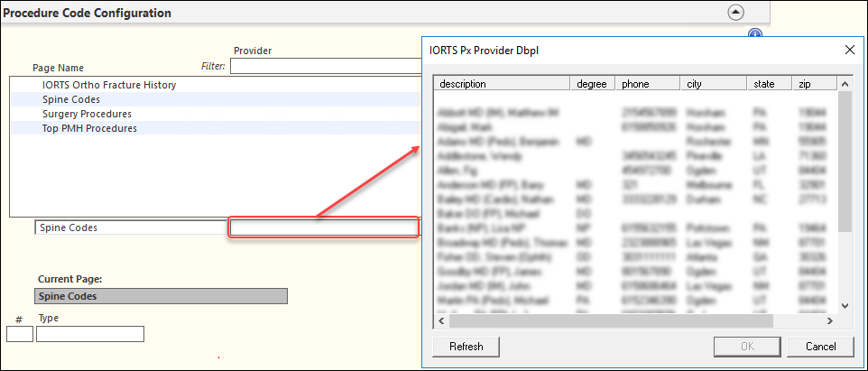The height and width of the screenshot is (371, 868).
Task: Click the horizontal scrollbar left arrow
Action: tap(441, 320)
